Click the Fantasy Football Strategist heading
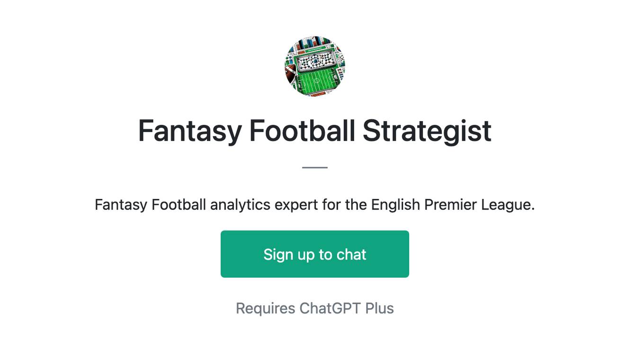Viewport: 644px width, 362px height. (315, 130)
